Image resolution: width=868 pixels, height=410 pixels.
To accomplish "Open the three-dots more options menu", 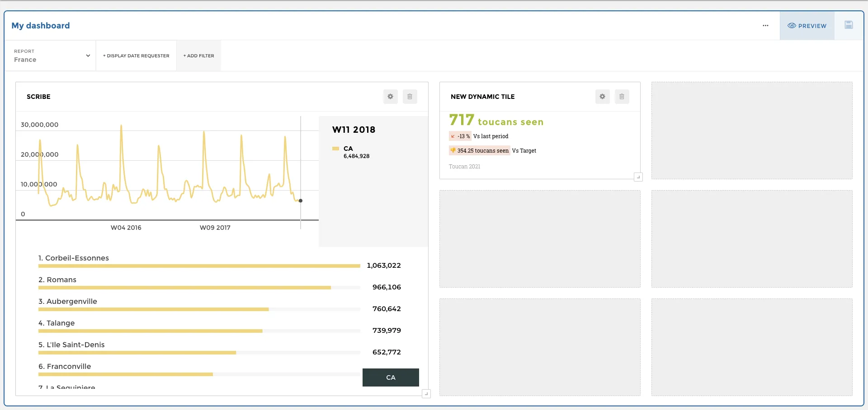I will pos(765,26).
